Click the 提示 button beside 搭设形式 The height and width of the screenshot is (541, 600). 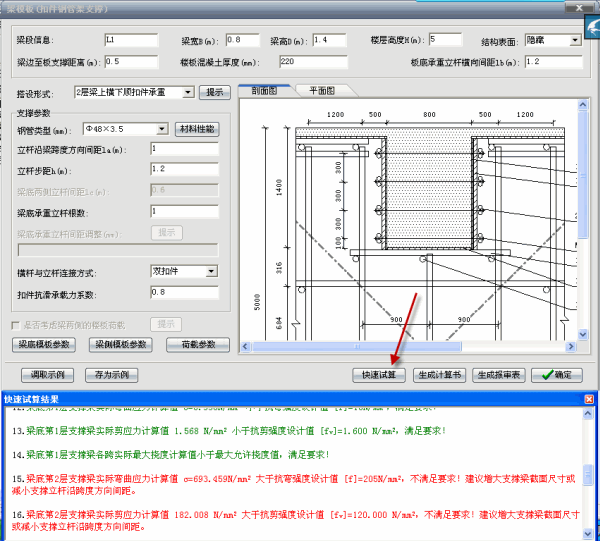[215, 92]
